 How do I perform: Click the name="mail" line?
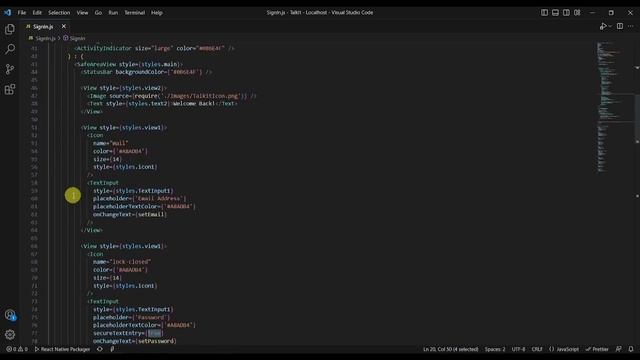tap(111, 143)
